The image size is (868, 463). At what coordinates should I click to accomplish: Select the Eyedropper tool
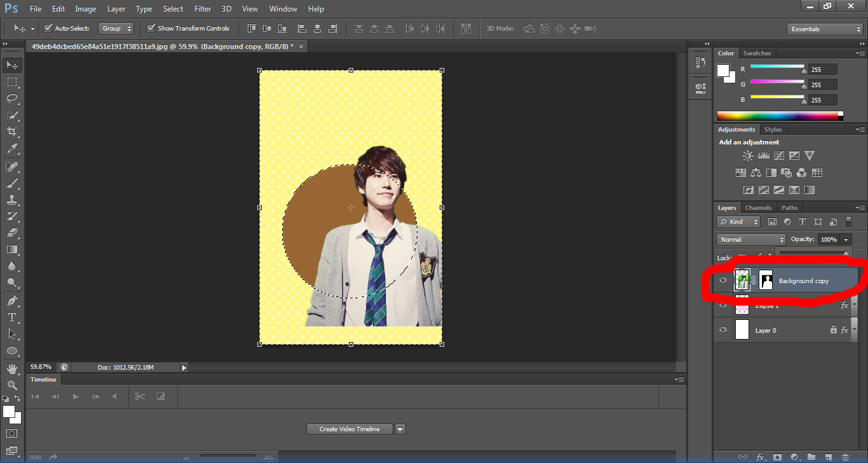coord(12,149)
